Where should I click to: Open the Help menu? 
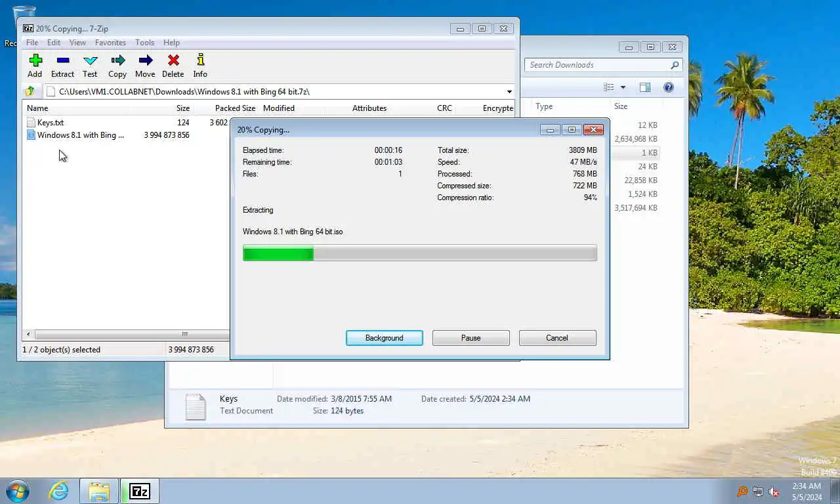171,43
